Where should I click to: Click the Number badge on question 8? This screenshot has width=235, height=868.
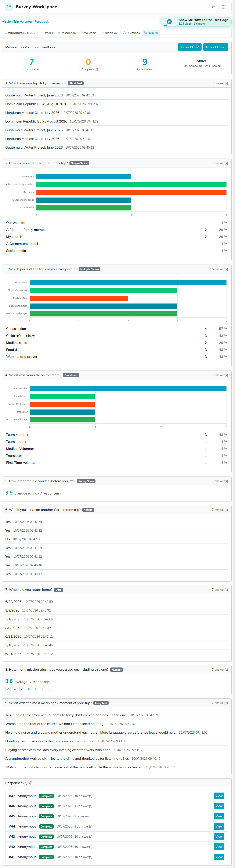116,670
